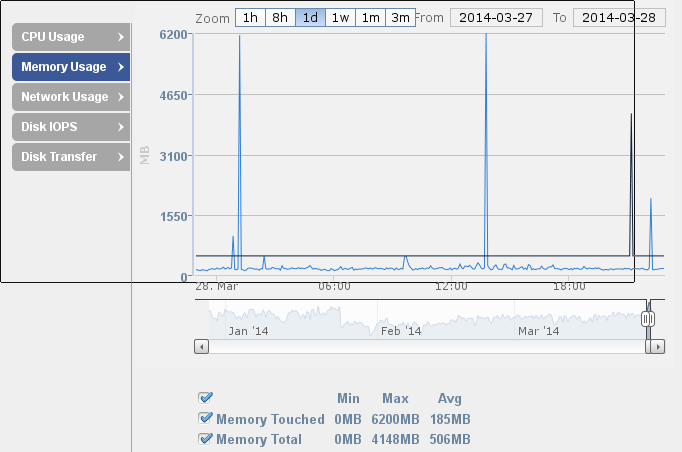The height and width of the screenshot is (452, 682).
Task: Click the 4148MB max value
Action: click(395, 439)
